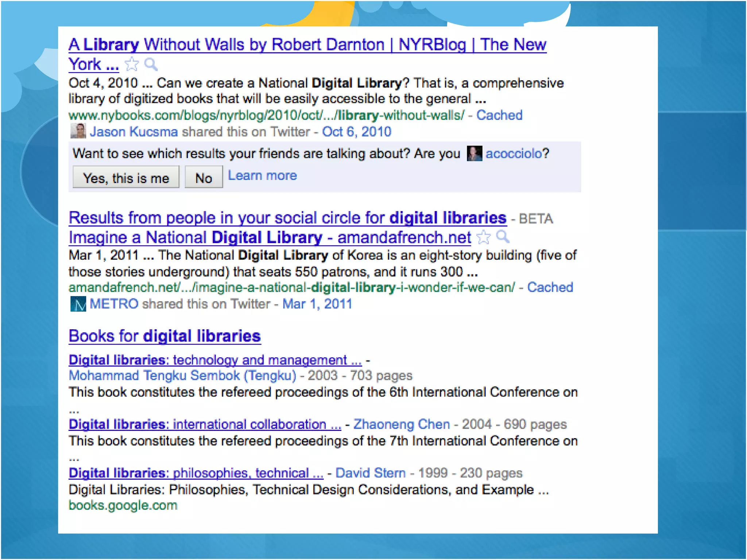Open Results from your social circle heading
747x560 pixels.
[287, 218]
